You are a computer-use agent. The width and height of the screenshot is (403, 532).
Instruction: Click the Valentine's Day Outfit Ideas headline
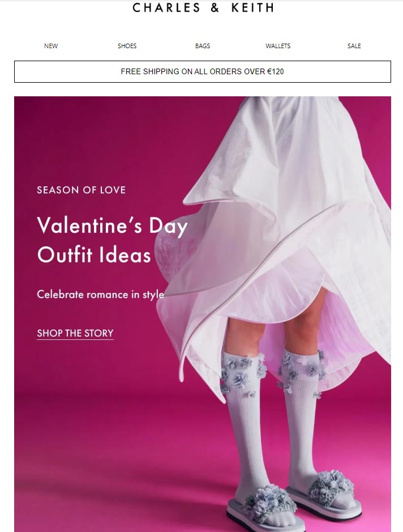pyautogui.click(x=112, y=240)
